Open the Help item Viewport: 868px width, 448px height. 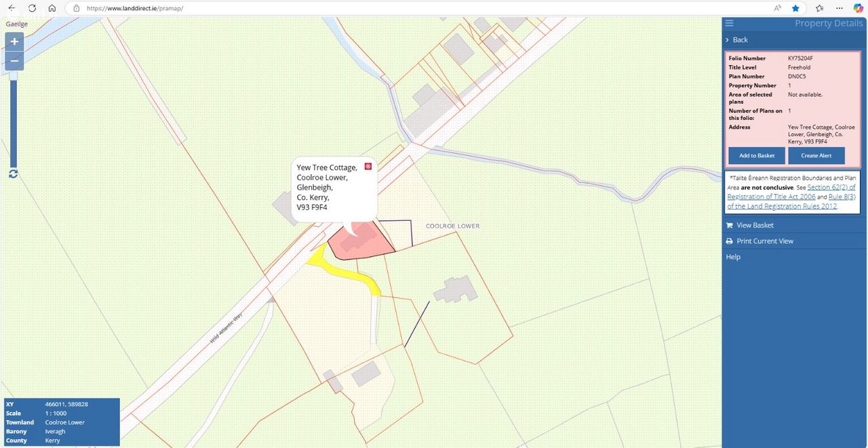click(733, 257)
